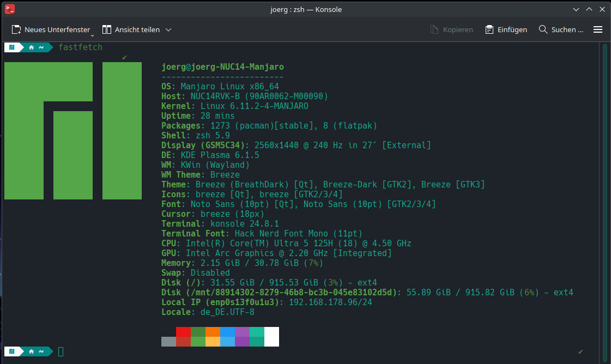This screenshot has width=611, height=364.
Task: Click the orange color block
Action: 213,332
